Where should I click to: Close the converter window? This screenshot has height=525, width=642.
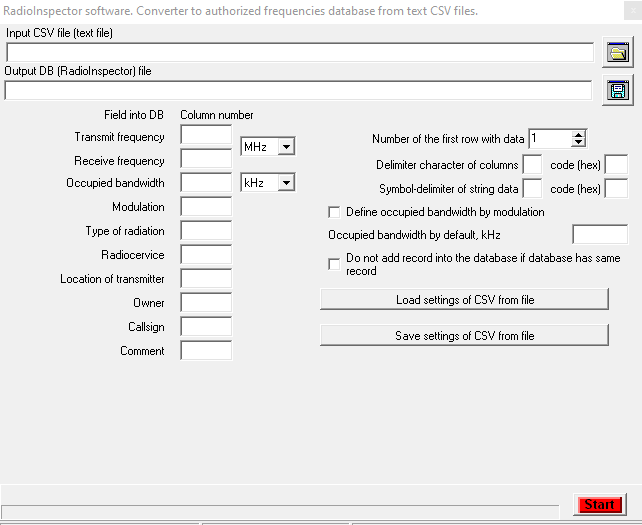[x=633, y=11]
